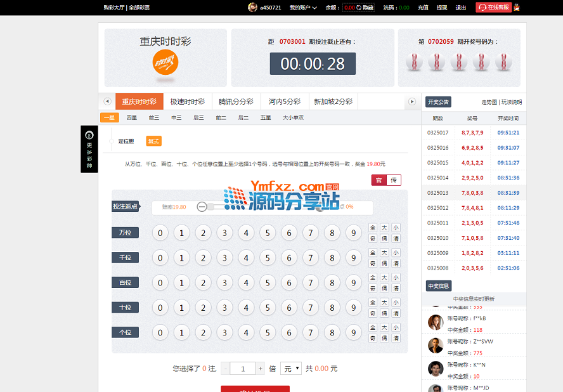Open the 元 currency unit dropdown
563x392 pixels.
[x=292, y=369]
